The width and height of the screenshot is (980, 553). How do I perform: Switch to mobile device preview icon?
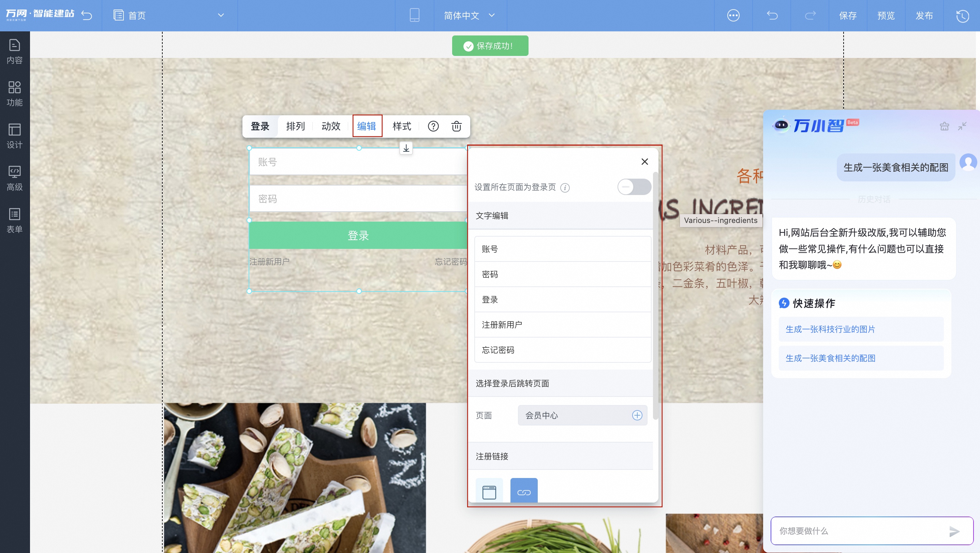pyautogui.click(x=414, y=15)
